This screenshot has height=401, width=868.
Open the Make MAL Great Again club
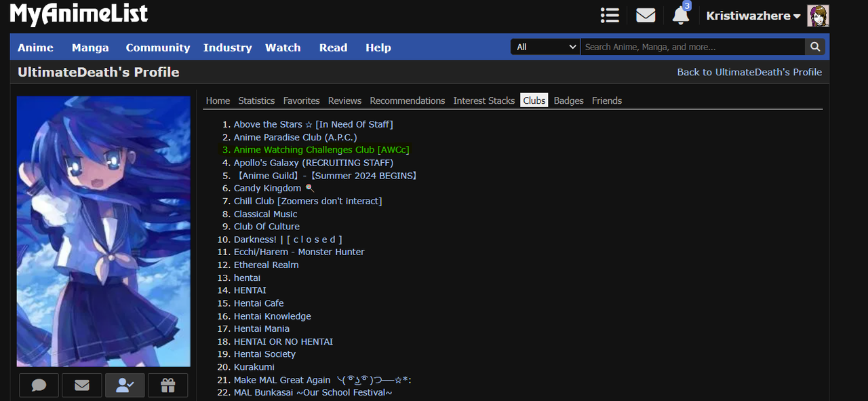point(323,380)
